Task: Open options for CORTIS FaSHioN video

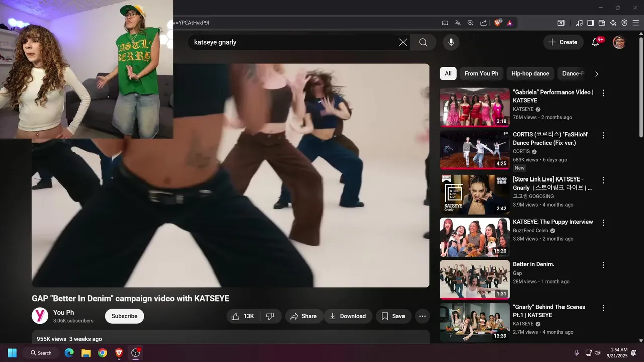Action: 603,135
